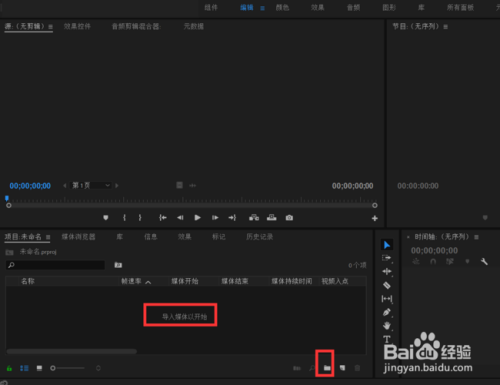This screenshot has height=385, width=500.
Task: Click the timeline Add Marker icon
Action: 467,262
